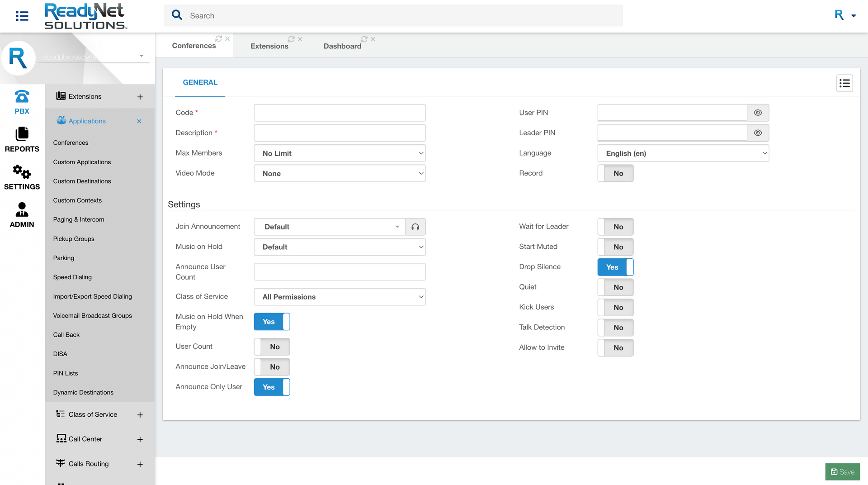The image size is (868, 485).
Task: Switch to the Dashboard tab
Action: pyautogui.click(x=342, y=46)
